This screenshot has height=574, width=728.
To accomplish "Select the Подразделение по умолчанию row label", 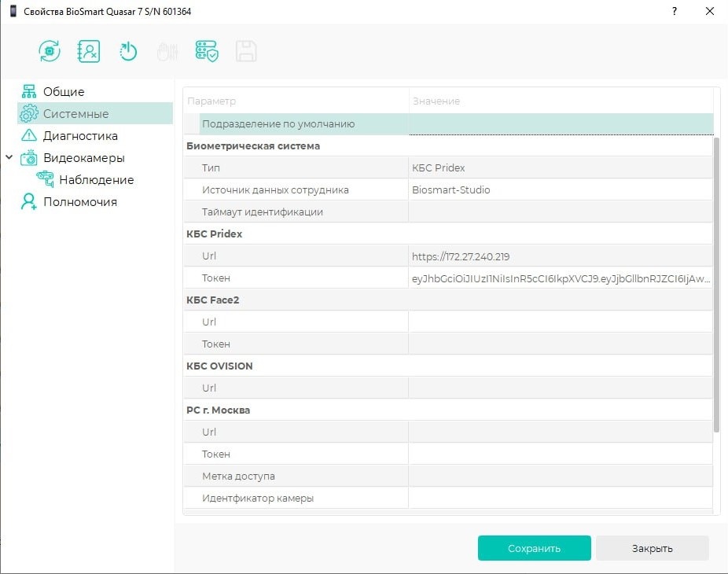I will click(278, 124).
